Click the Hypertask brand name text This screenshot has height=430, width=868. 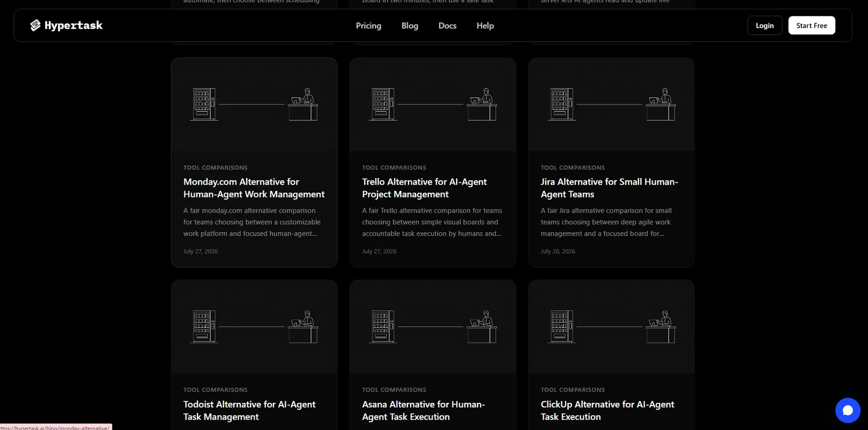click(x=73, y=26)
